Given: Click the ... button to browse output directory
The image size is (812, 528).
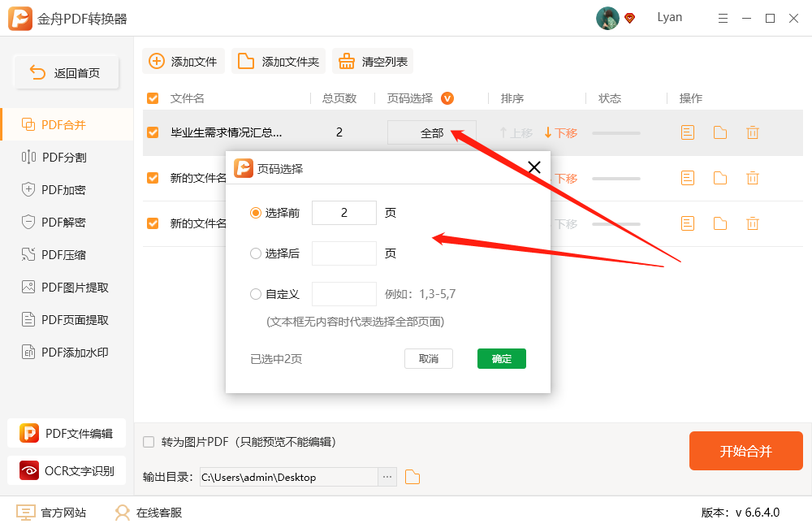Looking at the screenshot, I should (386, 478).
